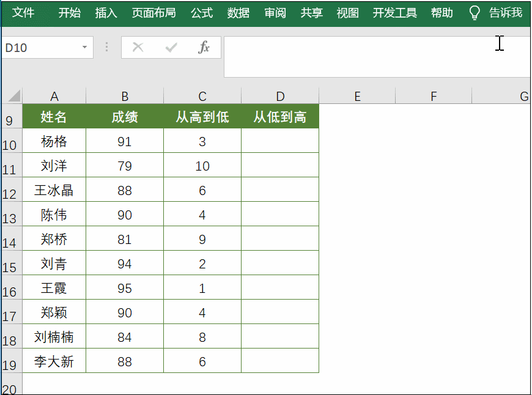Click the Enter checkmark icon in formula bar
532x395 pixels.
[x=171, y=48]
